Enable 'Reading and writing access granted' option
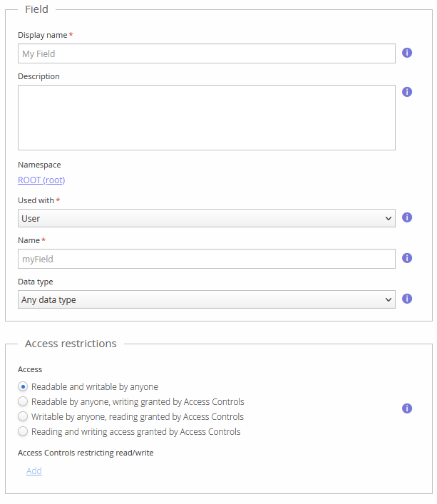The width and height of the screenshot is (437, 504). tap(24, 431)
